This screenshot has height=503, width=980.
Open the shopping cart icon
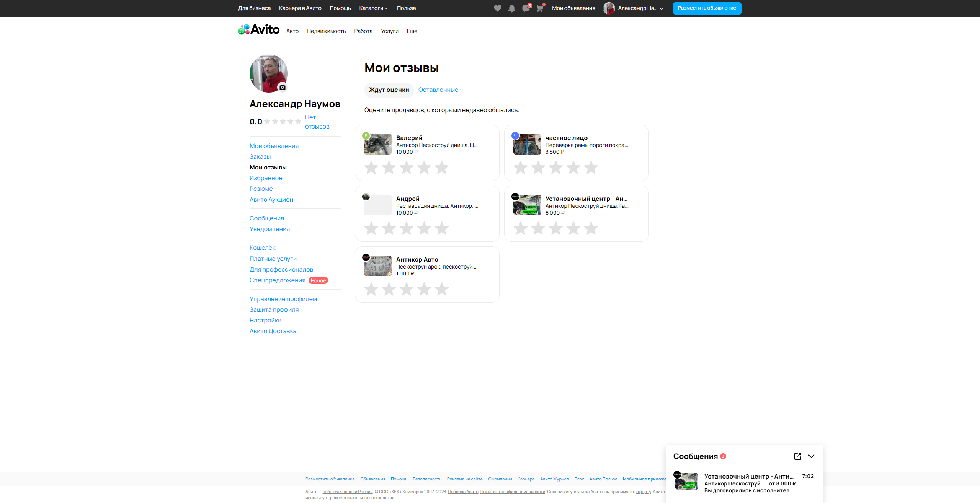tap(540, 8)
